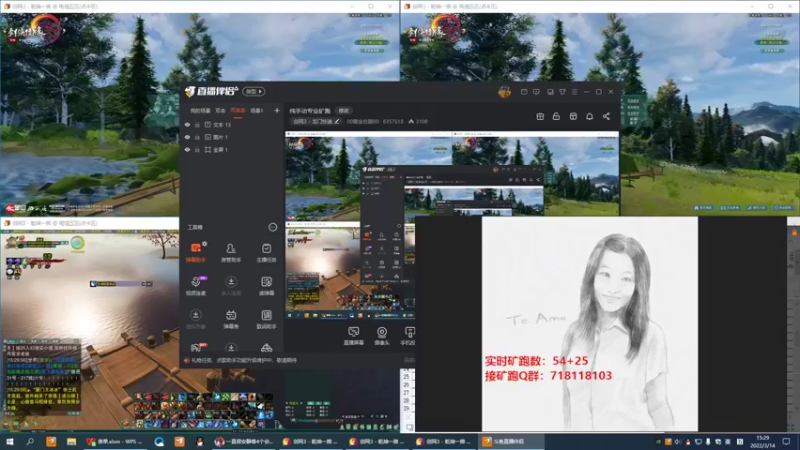This screenshot has width=800, height=450.
Task: Open more toolbox options (circle ellipsis)
Action: [x=272, y=227]
